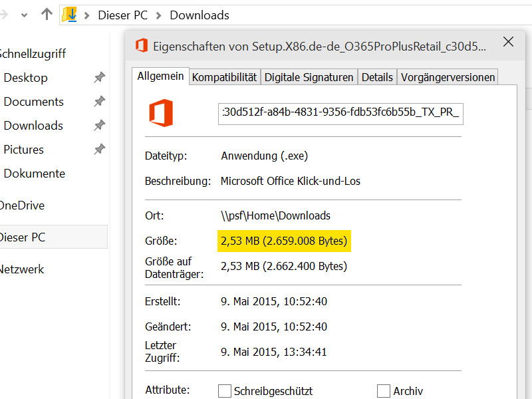
Task: Switch to the Details tab
Action: 377,77
